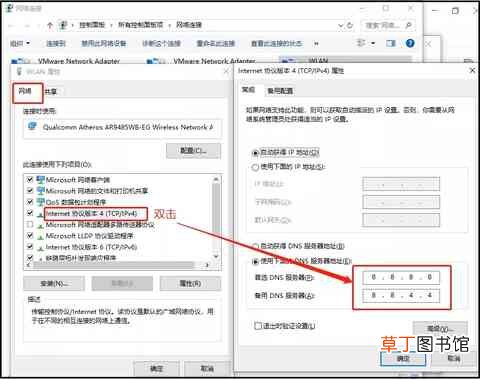This screenshot has height=379, width=480.
Task: Click the Network Connections title bar icon
Action: tap(9, 8)
